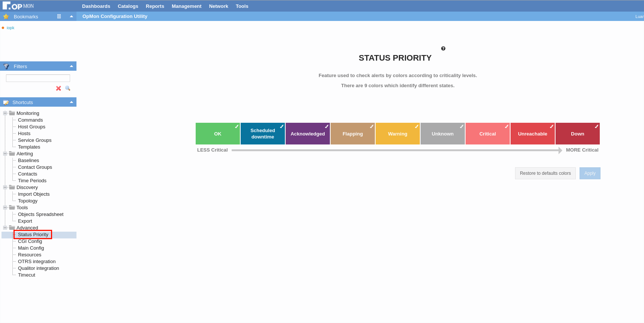644x323 pixels.
Task: Click the red X clear filter icon
Action: coord(58,88)
